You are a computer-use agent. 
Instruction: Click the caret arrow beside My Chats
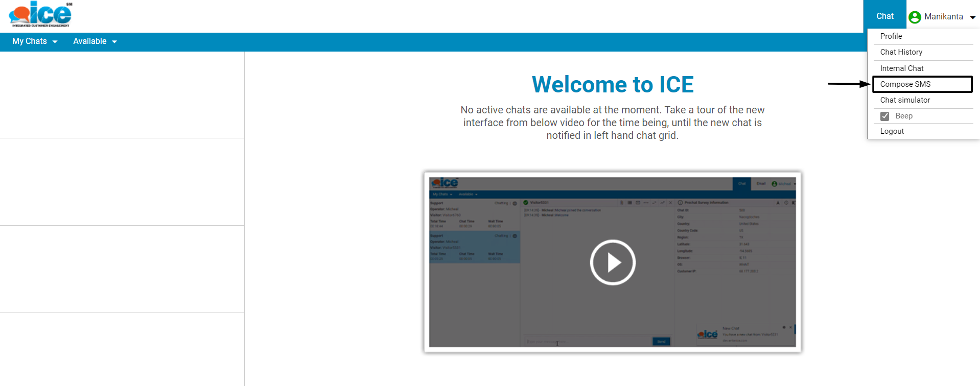[55, 42]
